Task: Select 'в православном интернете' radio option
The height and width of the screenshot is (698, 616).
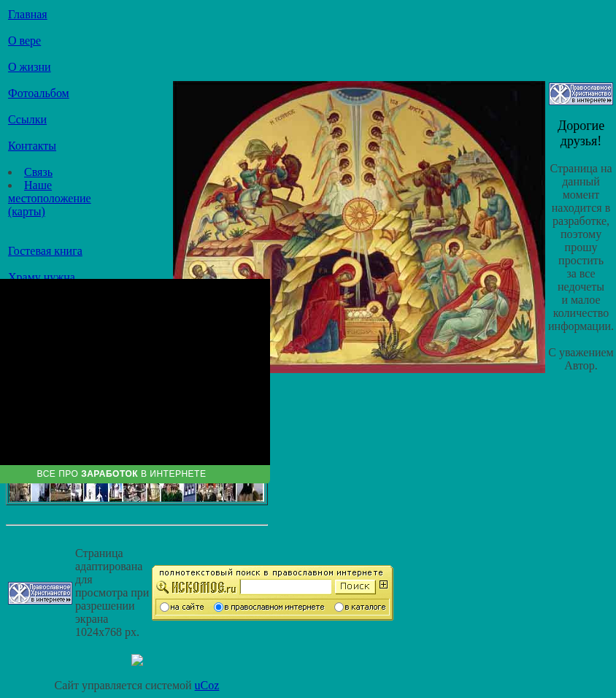Action: pyautogui.click(x=218, y=607)
